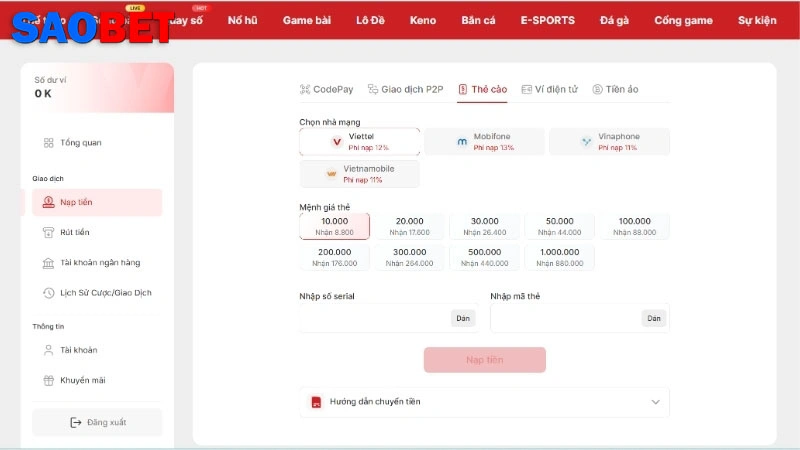Click the CodePay QR icon
The height and width of the screenshot is (450, 800).
(305, 89)
